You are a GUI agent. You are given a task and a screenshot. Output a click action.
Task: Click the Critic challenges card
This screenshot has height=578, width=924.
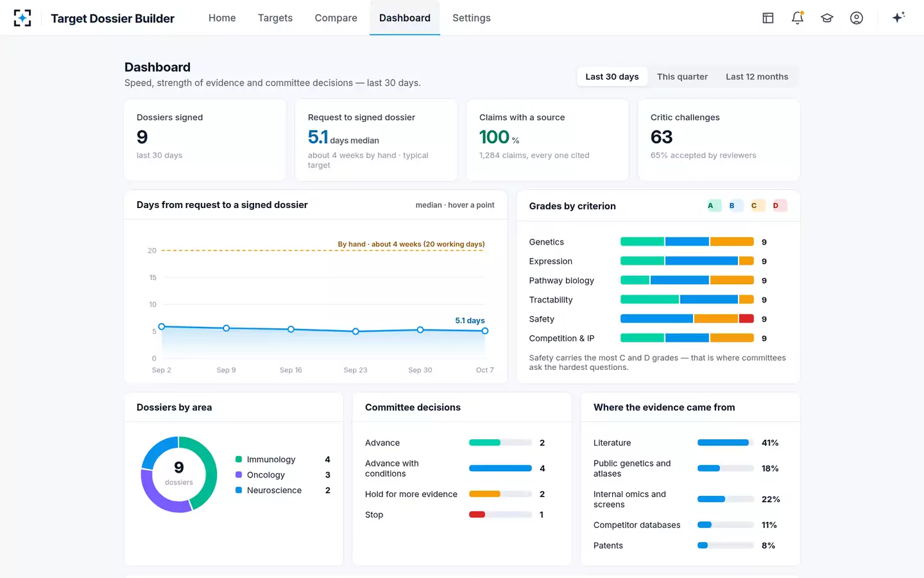[x=719, y=140]
